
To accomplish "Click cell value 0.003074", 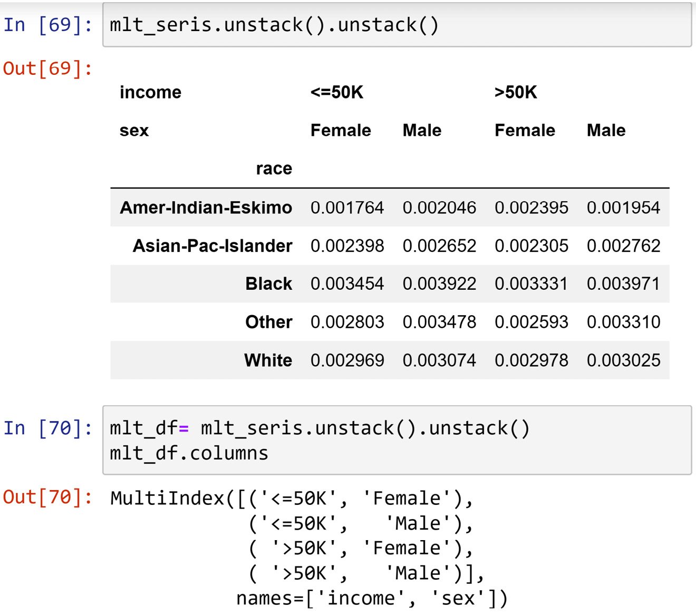I will click(x=439, y=360).
